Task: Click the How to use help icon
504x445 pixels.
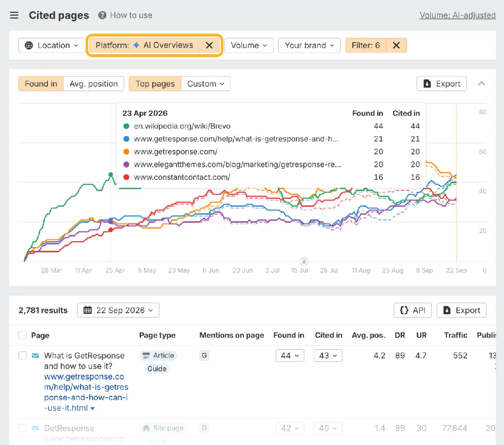Action: coord(102,16)
